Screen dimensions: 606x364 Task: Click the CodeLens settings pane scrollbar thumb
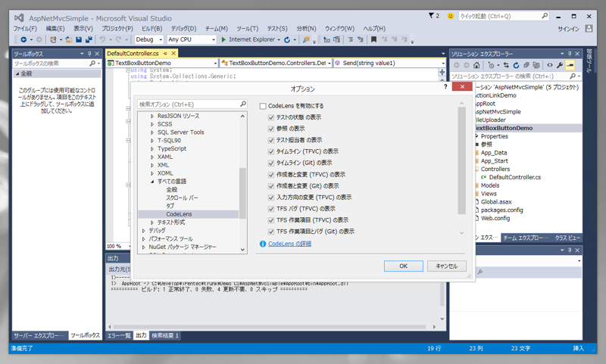pos(461,160)
